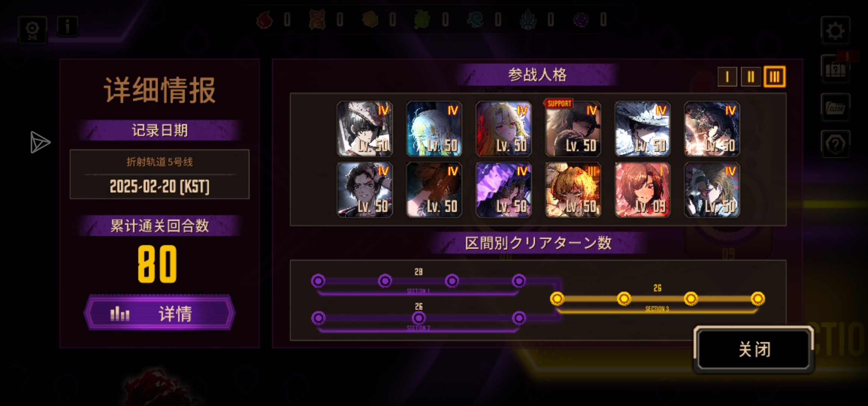Click middle node of Section 2

419,318
